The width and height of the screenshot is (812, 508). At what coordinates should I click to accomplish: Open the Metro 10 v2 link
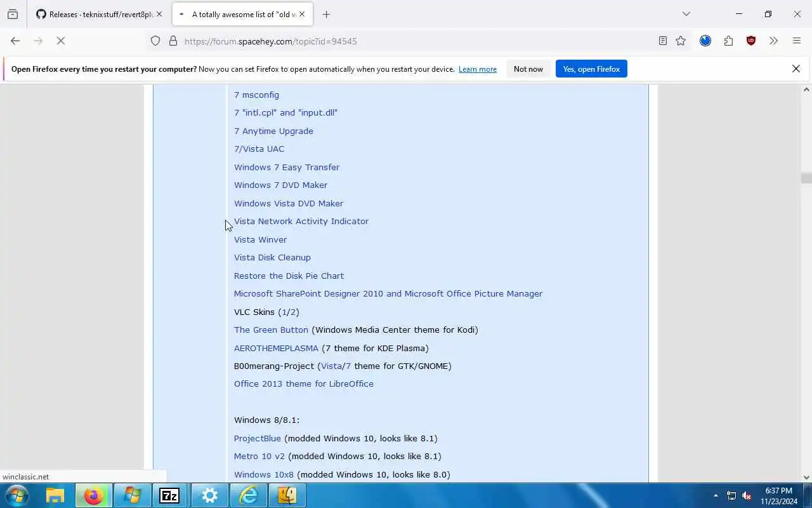[x=259, y=456]
